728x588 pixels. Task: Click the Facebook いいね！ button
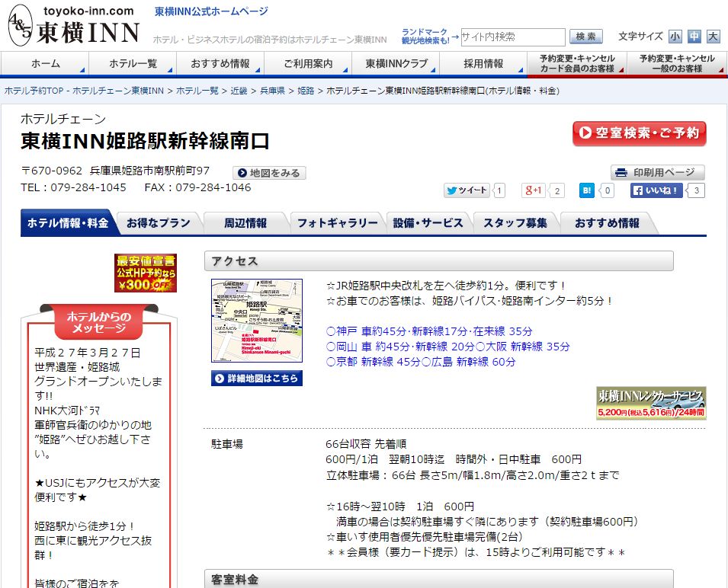point(656,190)
